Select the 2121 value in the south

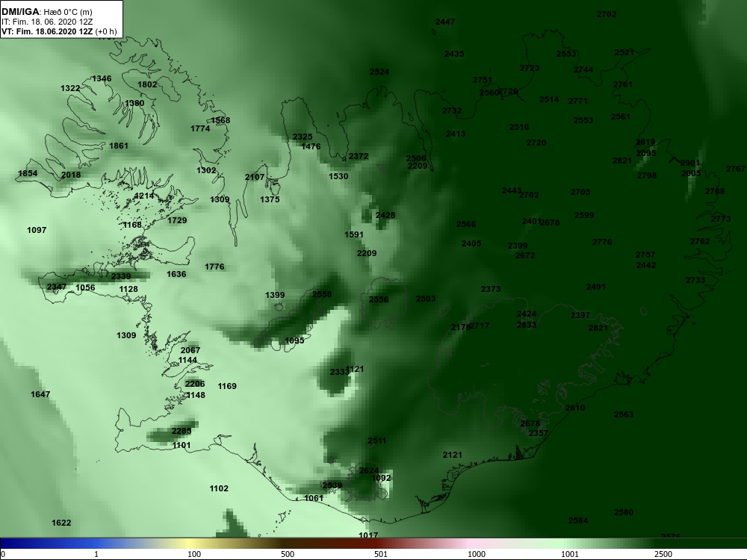point(452,455)
